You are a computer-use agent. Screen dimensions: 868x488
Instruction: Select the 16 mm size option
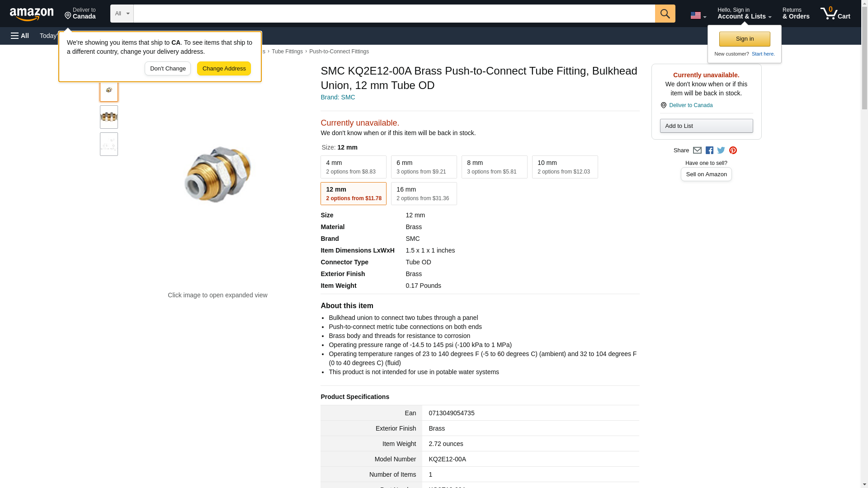point(424,194)
